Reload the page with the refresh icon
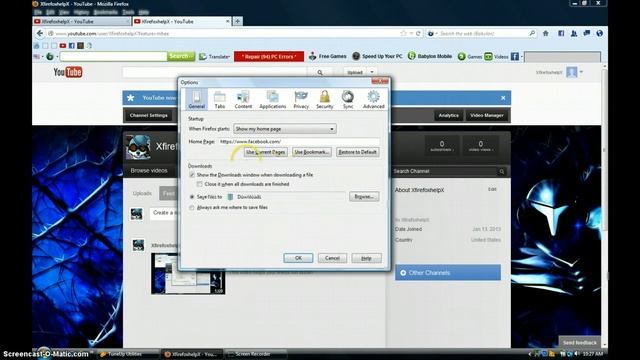Viewport: 640px width, 360px height. pyautogui.click(x=418, y=33)
